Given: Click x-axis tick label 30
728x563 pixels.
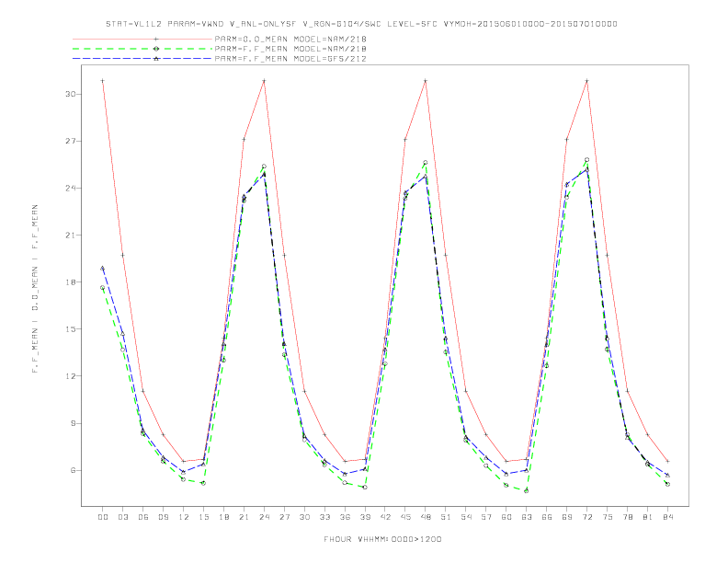Looking at the screenshot, I should pyautogui.click(x=304, y=517).
